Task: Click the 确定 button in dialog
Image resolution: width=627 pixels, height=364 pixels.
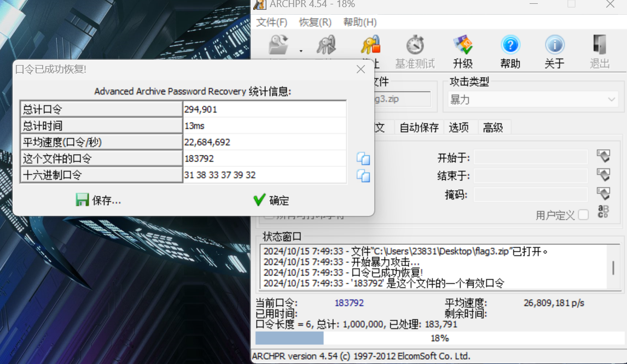Action: pos(271,200)
